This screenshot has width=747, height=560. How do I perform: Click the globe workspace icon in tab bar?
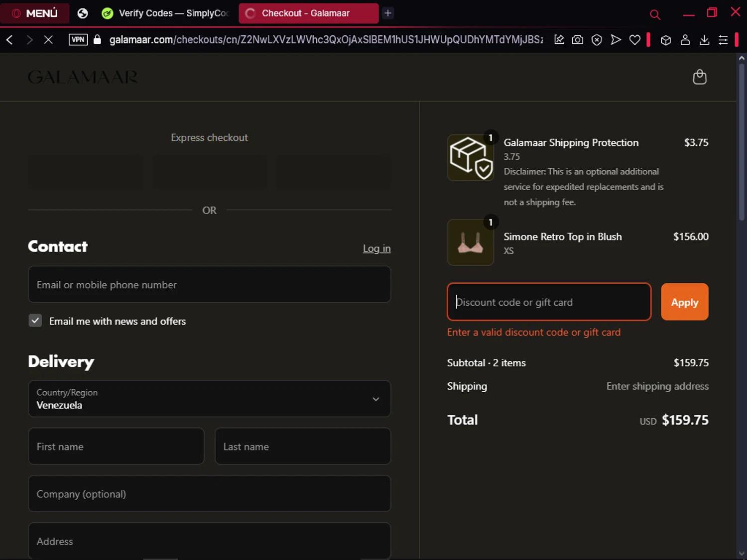point(83,13)
